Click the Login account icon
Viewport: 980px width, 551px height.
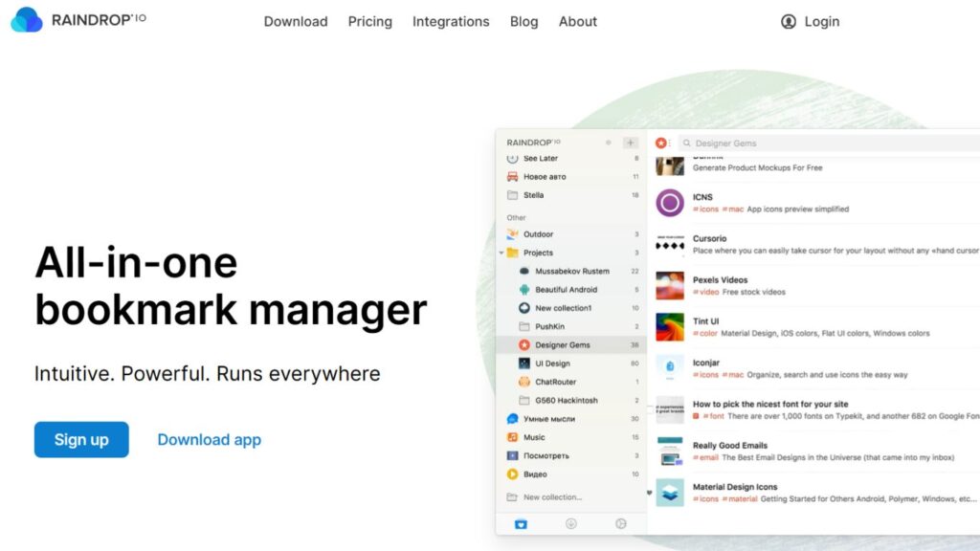[x=788, y=21]
